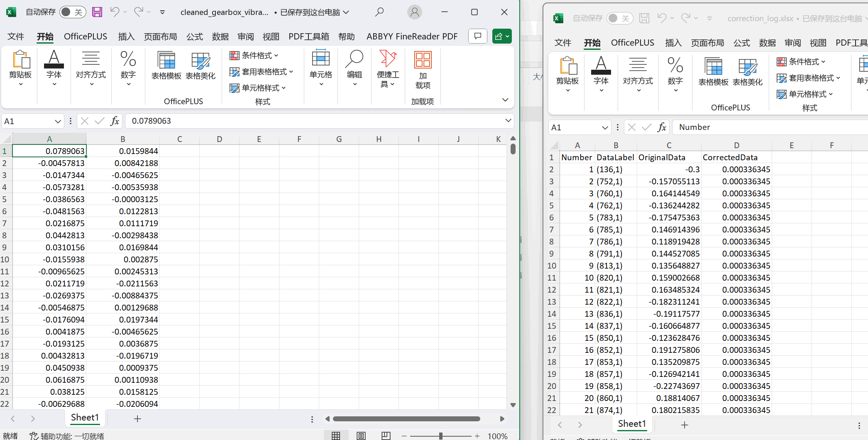Undo last action in cleaned_gearbox window

pyautogui.click(x=115, y=12)
